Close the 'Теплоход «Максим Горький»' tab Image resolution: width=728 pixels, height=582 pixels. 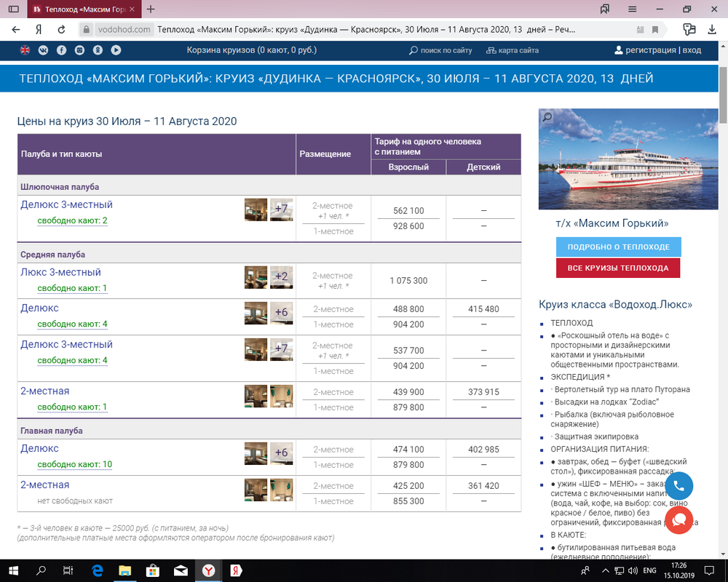(x=132, y=9)
